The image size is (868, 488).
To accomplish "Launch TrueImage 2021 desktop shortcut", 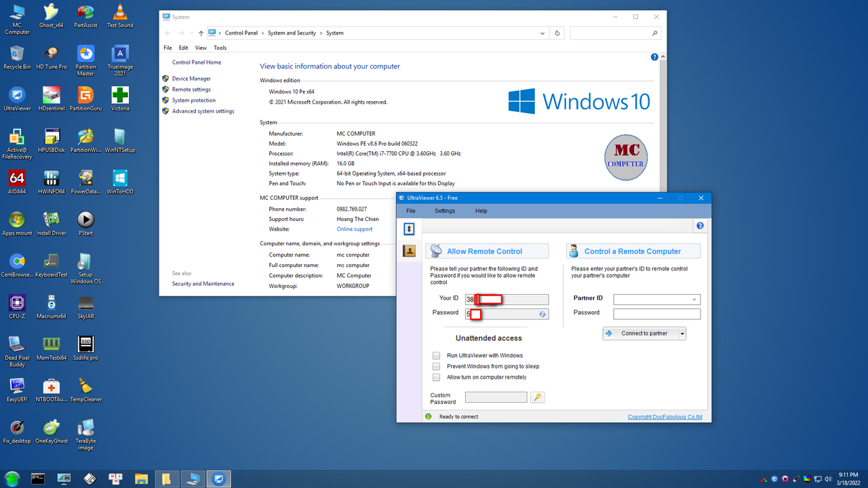I will point(120,61).
